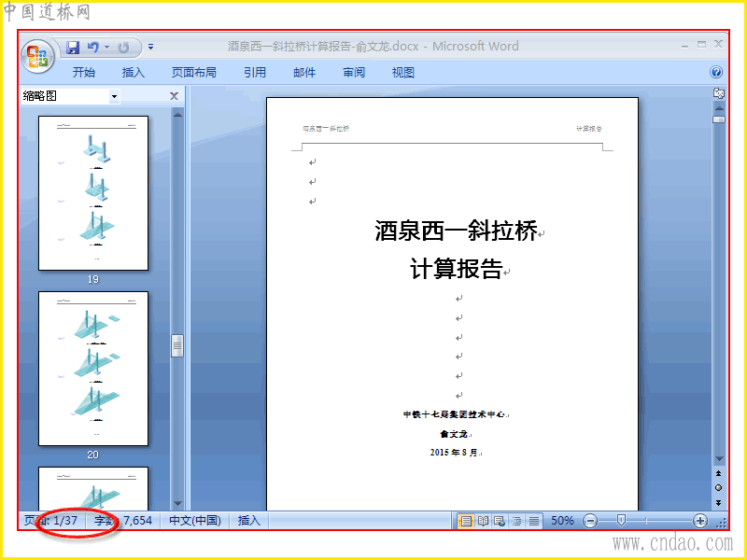Click the document vertical scrollbar thumb
Viewport: 747px width, 560px height.
click(x=718, y=119)
